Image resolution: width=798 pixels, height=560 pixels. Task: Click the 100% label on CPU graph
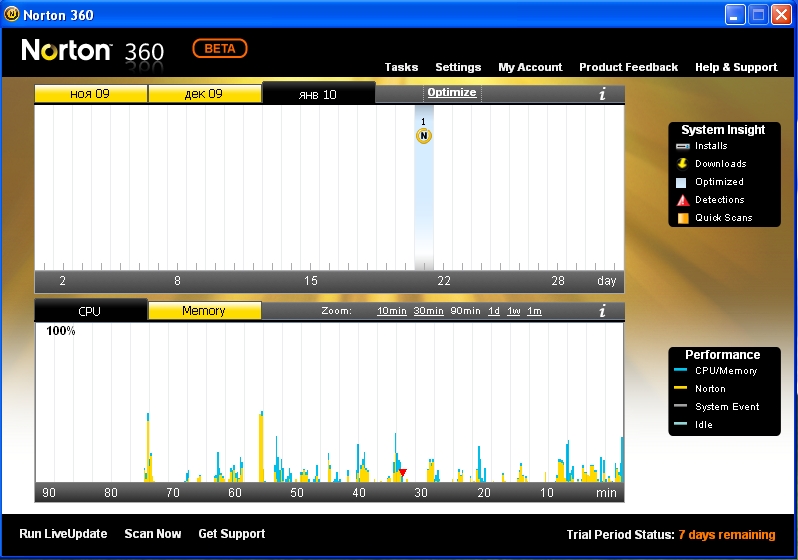(61, 331)
